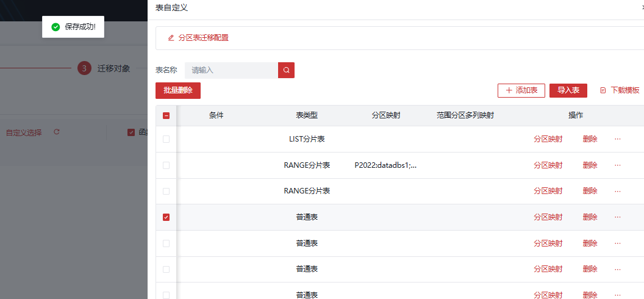Click the red search icon button
644x299 pixels.
coord(286,70)
